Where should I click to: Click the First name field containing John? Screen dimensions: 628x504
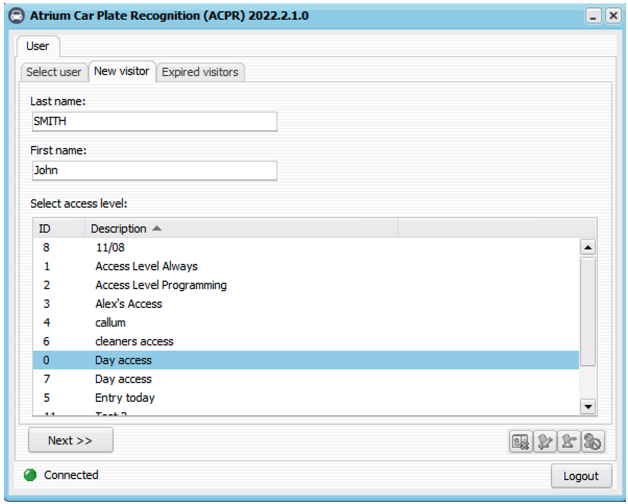[x=155, y=171]
